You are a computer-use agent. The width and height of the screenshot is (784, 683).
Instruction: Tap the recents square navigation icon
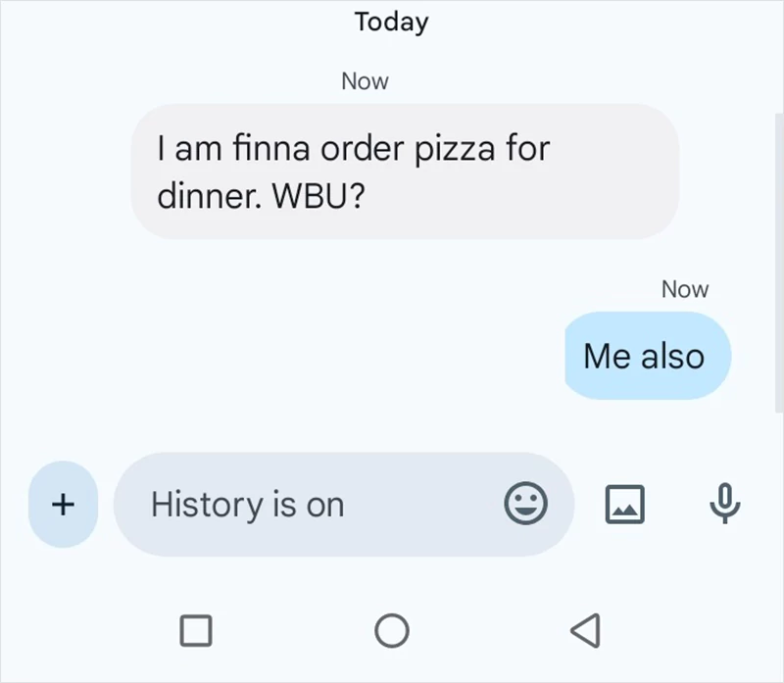(196, 632)
